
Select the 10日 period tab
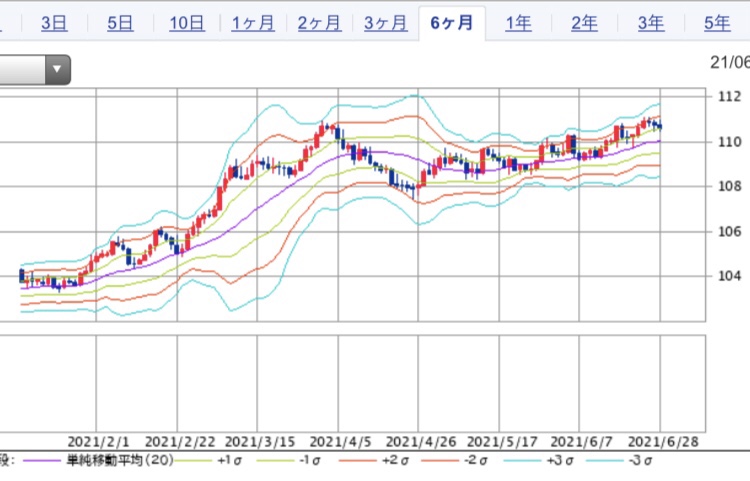click(187, 23)
